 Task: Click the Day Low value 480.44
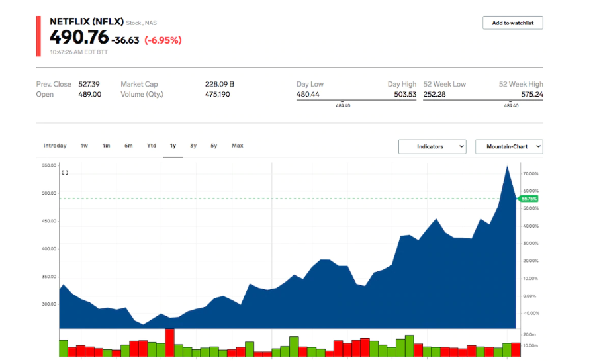pos(308,95)
